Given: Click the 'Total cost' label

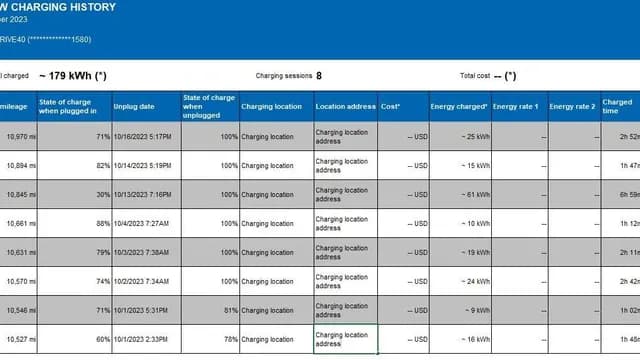Looking at the screenshot, I should (475, 76).
